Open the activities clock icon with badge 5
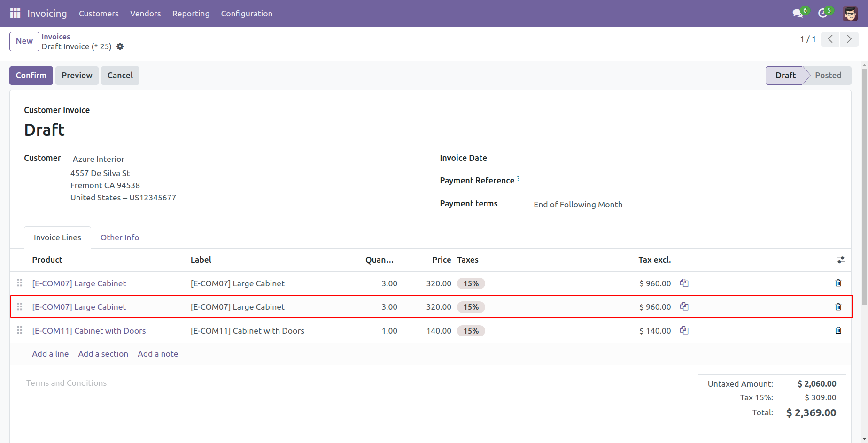 823,13
